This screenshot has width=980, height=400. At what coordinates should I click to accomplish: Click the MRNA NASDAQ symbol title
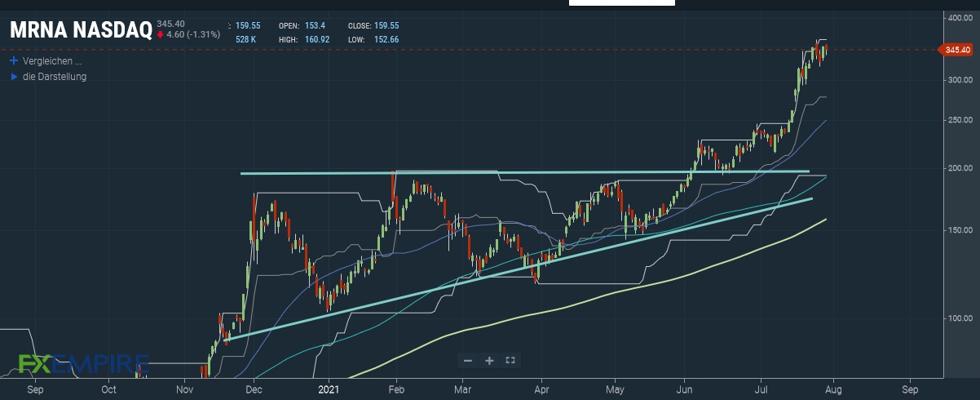pyautogui.click(x=81, y=31)
